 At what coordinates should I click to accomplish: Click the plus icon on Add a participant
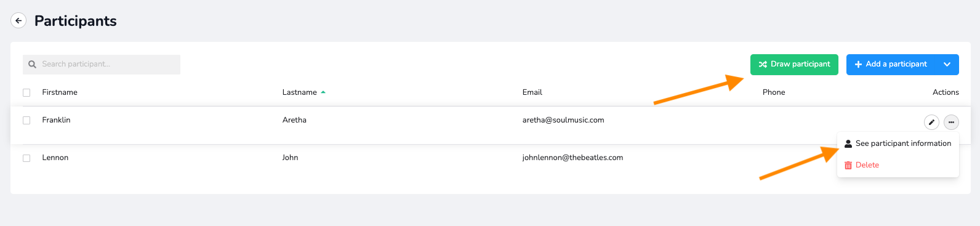(x=858, y=64)
